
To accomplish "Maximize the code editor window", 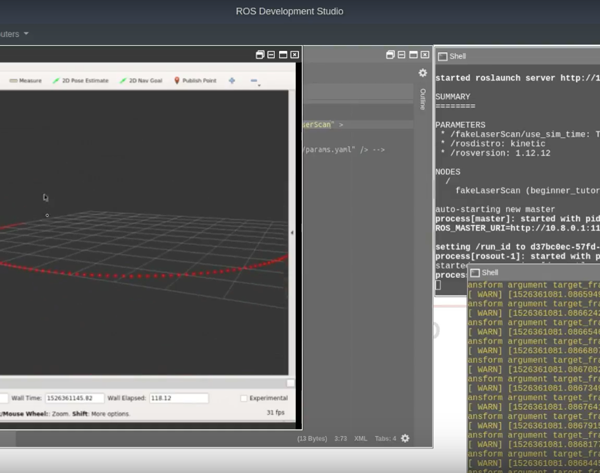I will point(413,55).
